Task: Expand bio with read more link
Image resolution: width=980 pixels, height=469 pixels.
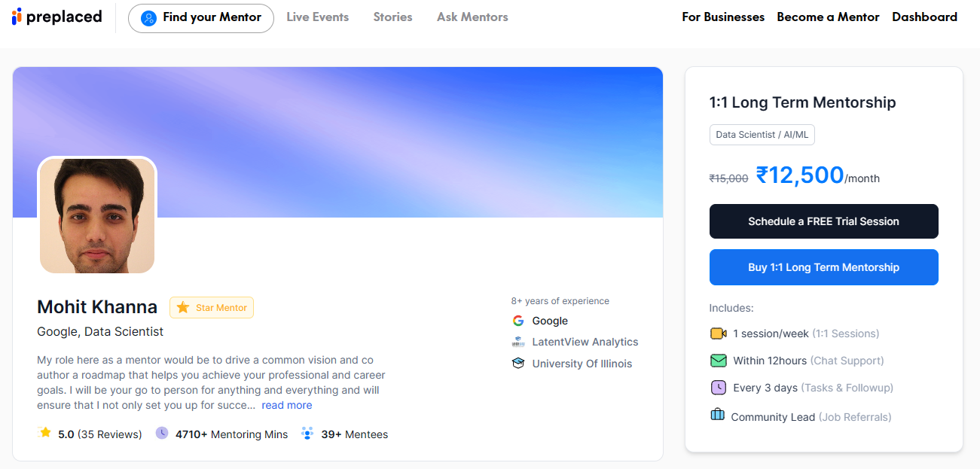Action: click(287, 405)
